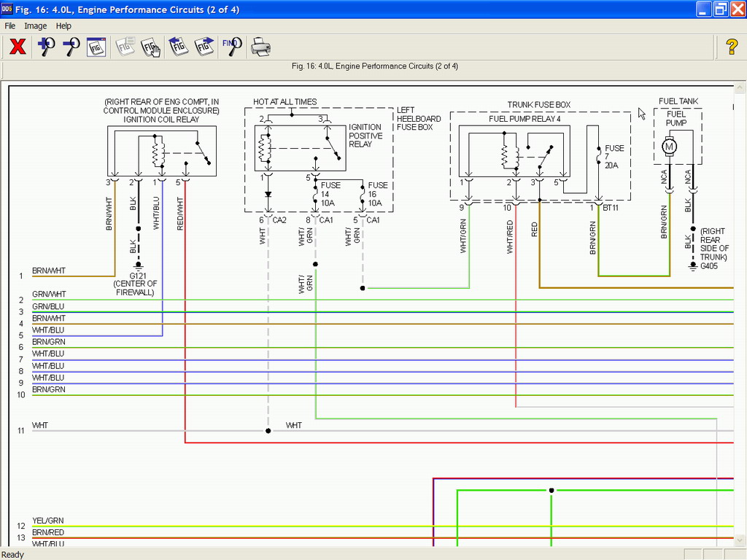Click BRN/RED wire label on line 13

point(48,532)
